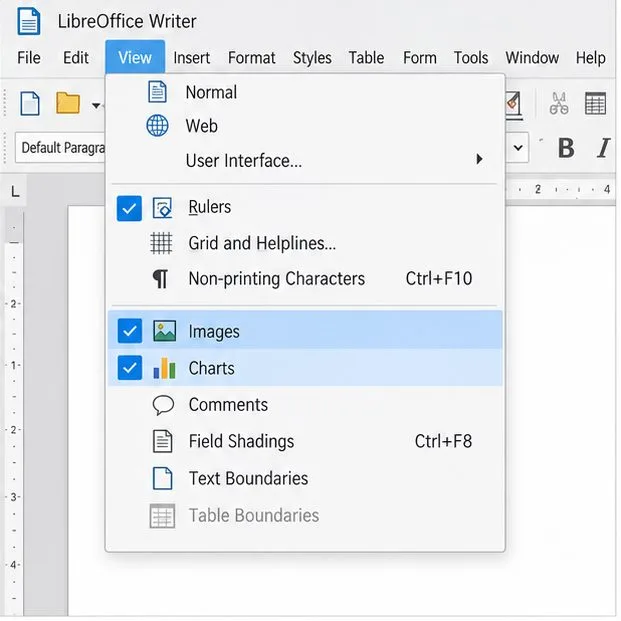The height and width of the screenshot is (621, 621).
Task: Open the Default Paragraph style box
Action: point(60,148)
